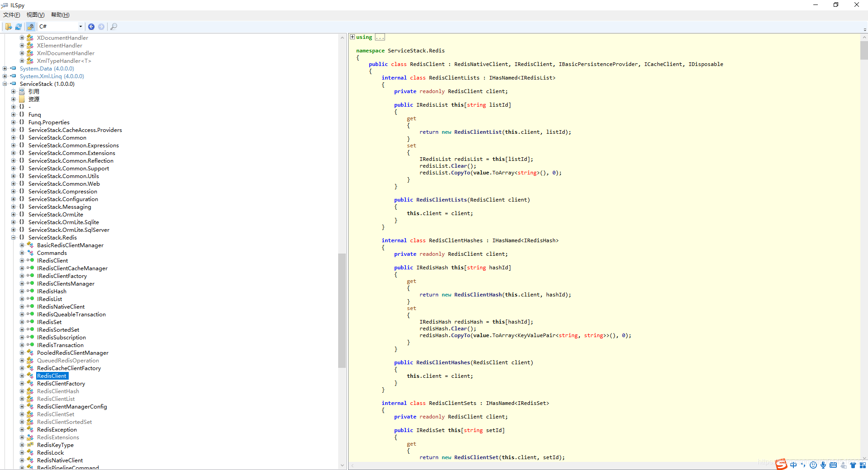Click the ServiceStack assembly icon
This screenshot has height=470, width=868.
click(13, 84)
